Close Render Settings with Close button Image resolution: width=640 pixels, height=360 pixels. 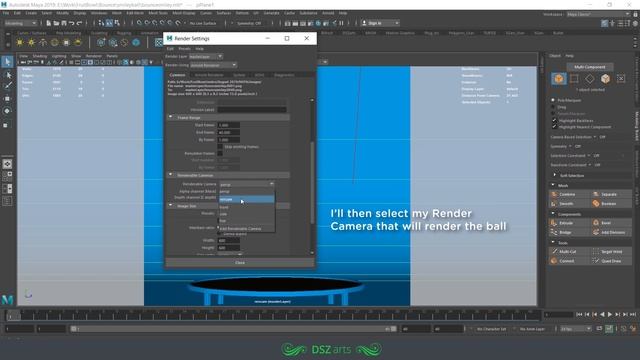[x=240, y=262]
